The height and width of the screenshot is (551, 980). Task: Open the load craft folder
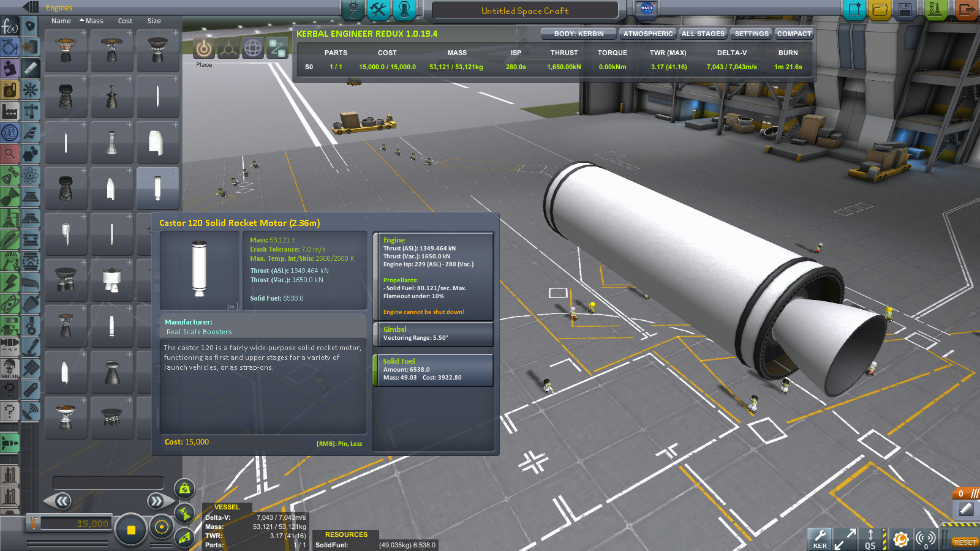click(880, 10)
